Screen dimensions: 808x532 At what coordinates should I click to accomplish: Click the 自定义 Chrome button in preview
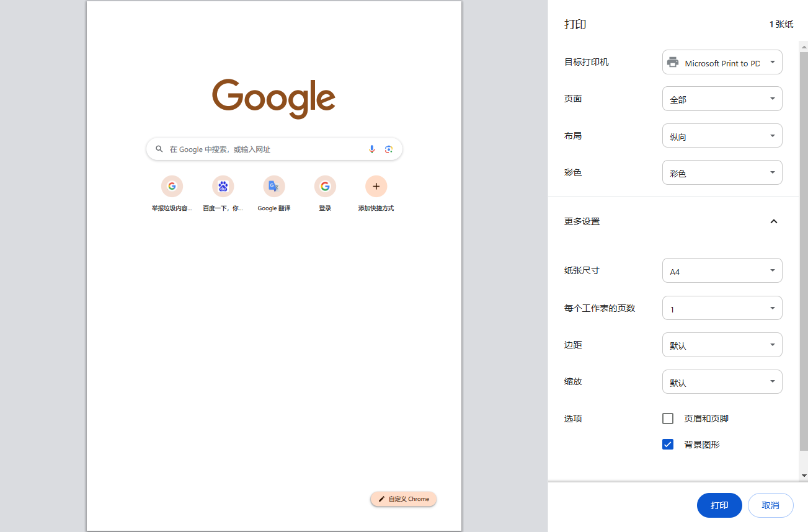[x=404, y=499]
